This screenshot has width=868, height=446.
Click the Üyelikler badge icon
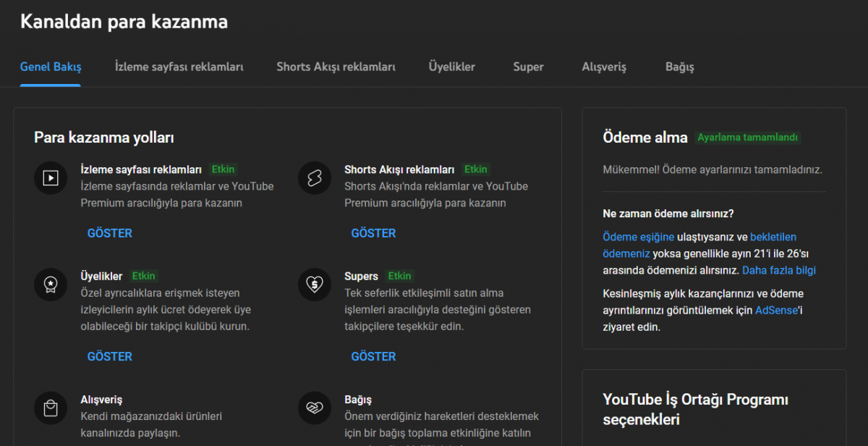tap(51, 285)
